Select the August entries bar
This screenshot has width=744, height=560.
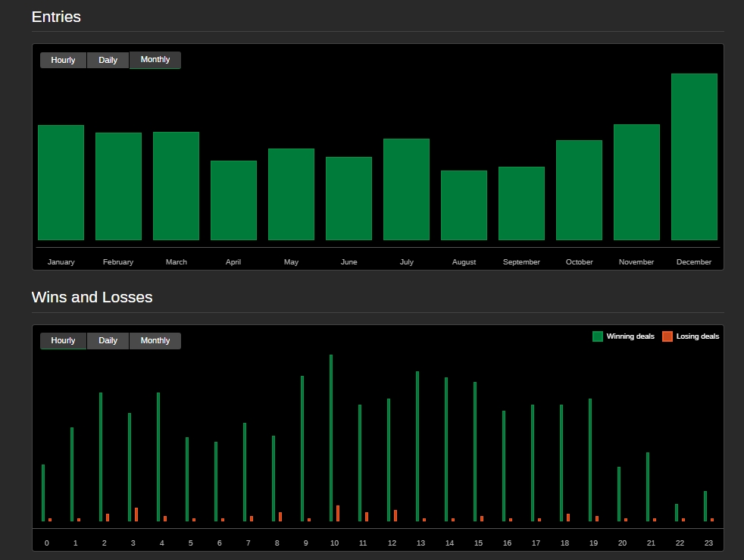point(464,205)
